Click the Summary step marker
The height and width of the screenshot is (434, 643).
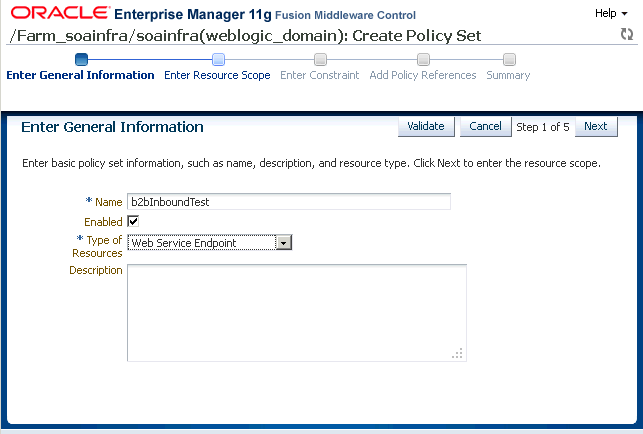click(509, 59)
